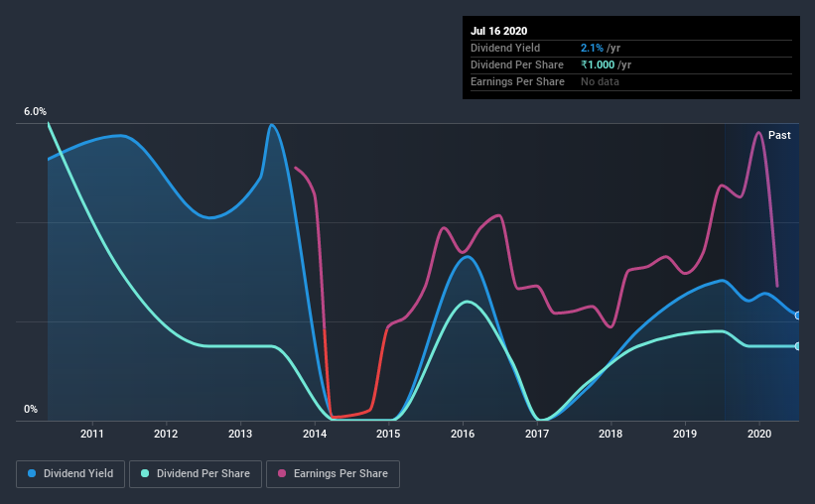Click the 'Past' label on chart
Image resolution: width=815 pixels, height=504 pixels.
point(779,135)
